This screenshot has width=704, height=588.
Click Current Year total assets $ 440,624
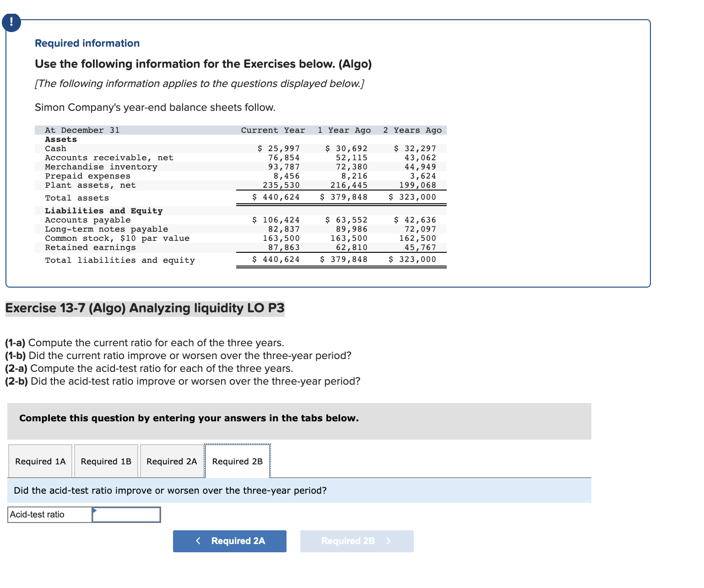(x=276, y=197)
